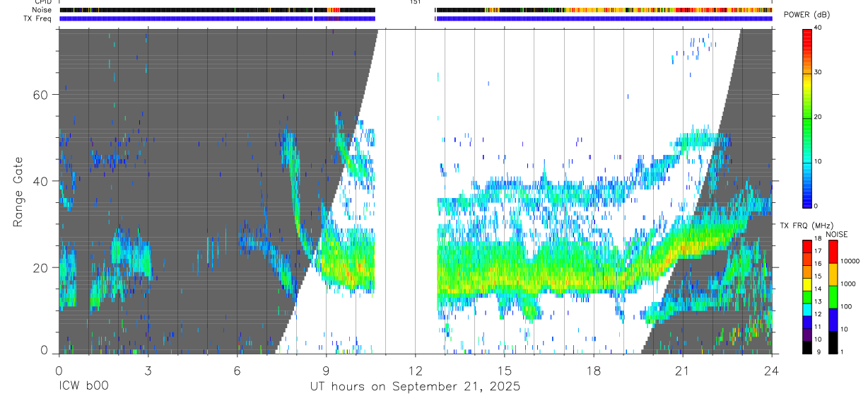
Task: Click the 'UT hours on September 21, 2025' axis title
Action: [x=415, y=387]
